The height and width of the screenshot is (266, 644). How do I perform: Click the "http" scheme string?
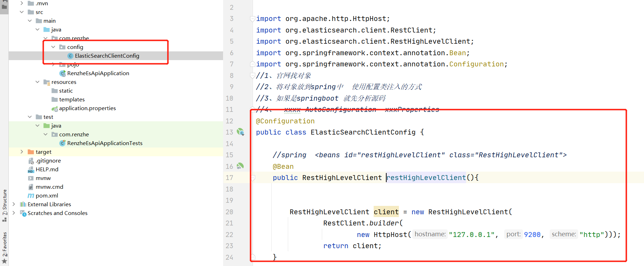pyautogui.click(x=592, y=235)
